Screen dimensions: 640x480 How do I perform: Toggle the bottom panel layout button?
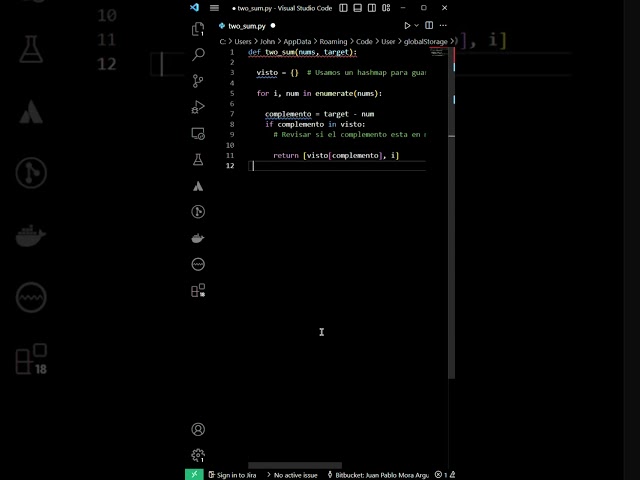(358, 8)
